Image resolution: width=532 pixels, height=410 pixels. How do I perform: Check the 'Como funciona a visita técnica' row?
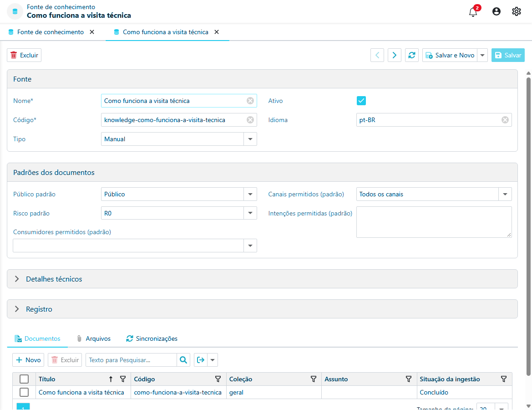(x=24, y=392)
